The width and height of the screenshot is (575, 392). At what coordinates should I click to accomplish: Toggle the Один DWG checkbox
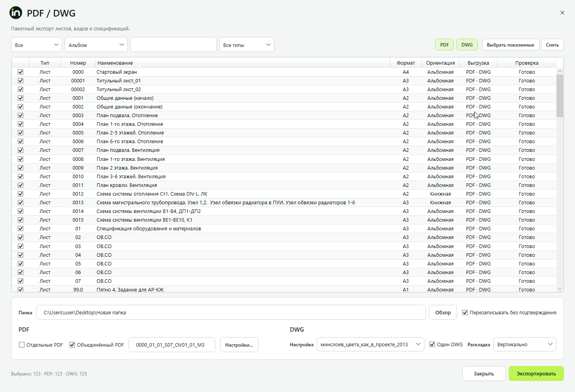pos(432,344)
